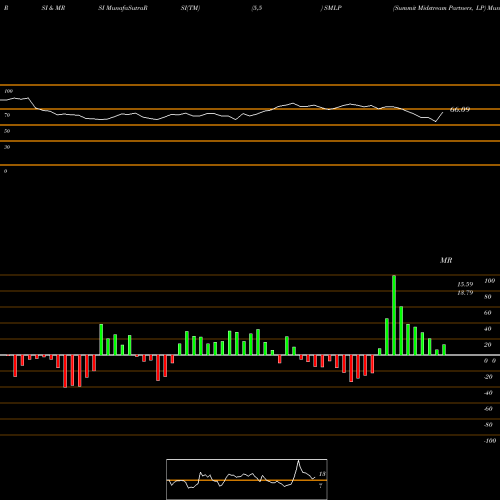Click the 'SMLP' ticker symbol text
This screenshot has width=500, height=500.
pyautogui.click(x=333, y=8)
